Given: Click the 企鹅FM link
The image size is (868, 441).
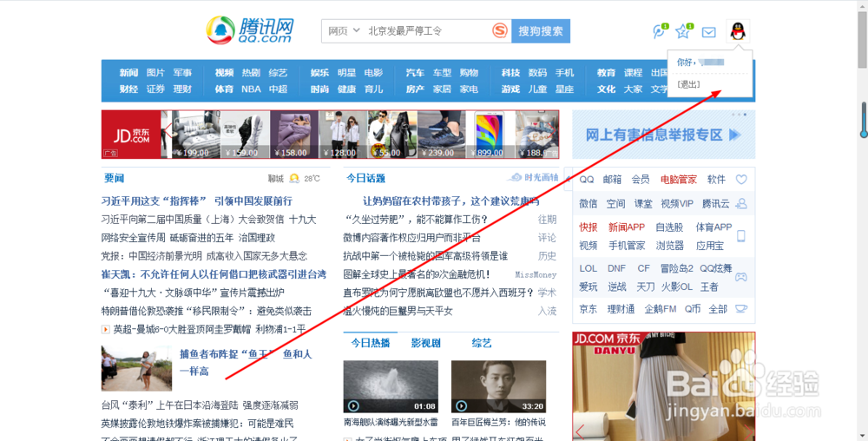Looking at the screenshot, I should [660, 309].
